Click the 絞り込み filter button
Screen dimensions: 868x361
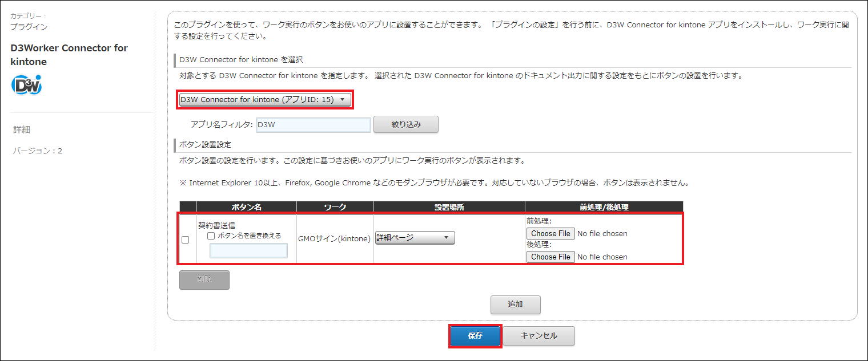coord(406,124)
